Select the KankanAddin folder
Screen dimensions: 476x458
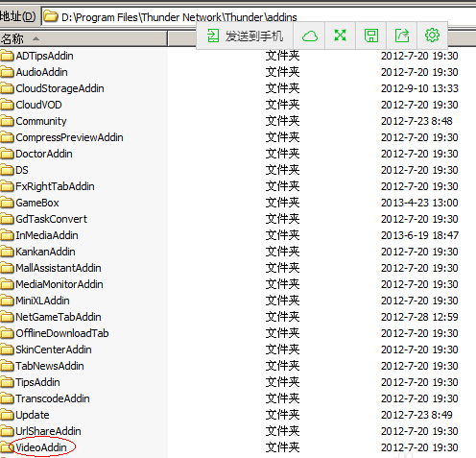(45, 252)
